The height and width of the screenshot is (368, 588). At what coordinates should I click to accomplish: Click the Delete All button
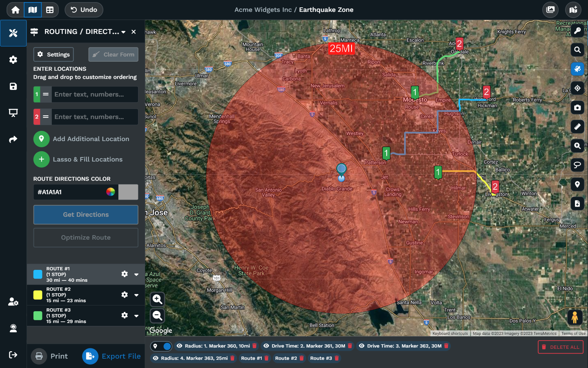tap(560, 347)
